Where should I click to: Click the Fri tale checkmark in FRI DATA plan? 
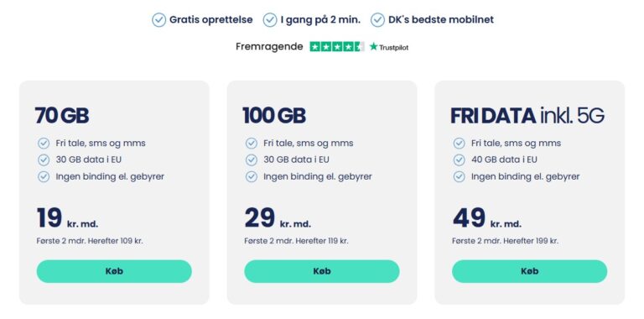[459, 143]
